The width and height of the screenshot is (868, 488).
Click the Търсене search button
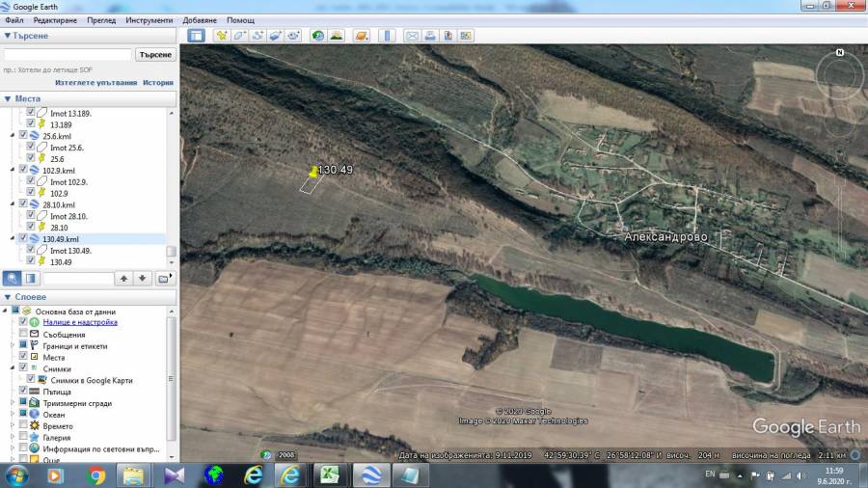pos(154,55)
